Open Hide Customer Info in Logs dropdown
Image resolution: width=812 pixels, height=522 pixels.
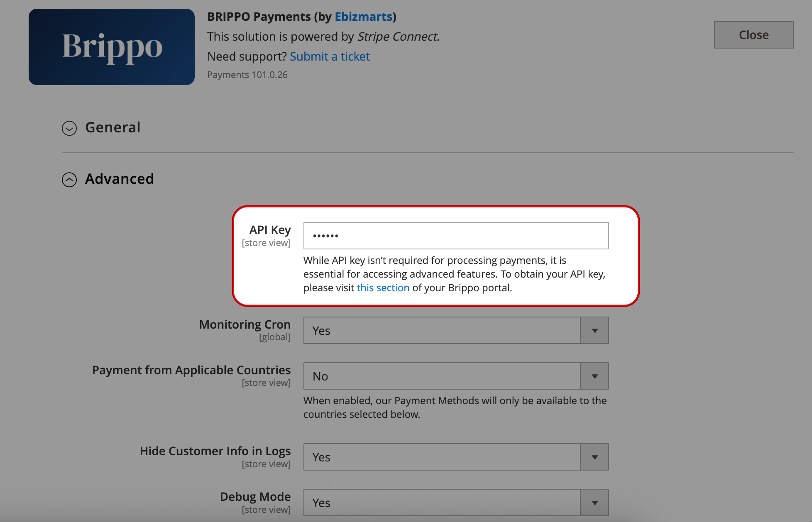pos(442,457)
